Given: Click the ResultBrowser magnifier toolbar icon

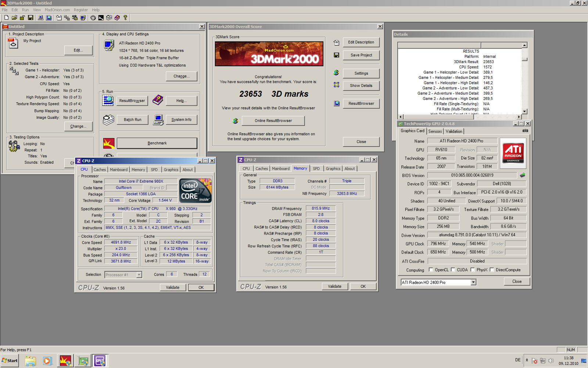Looking at the screenshot, I should point(49,18).
